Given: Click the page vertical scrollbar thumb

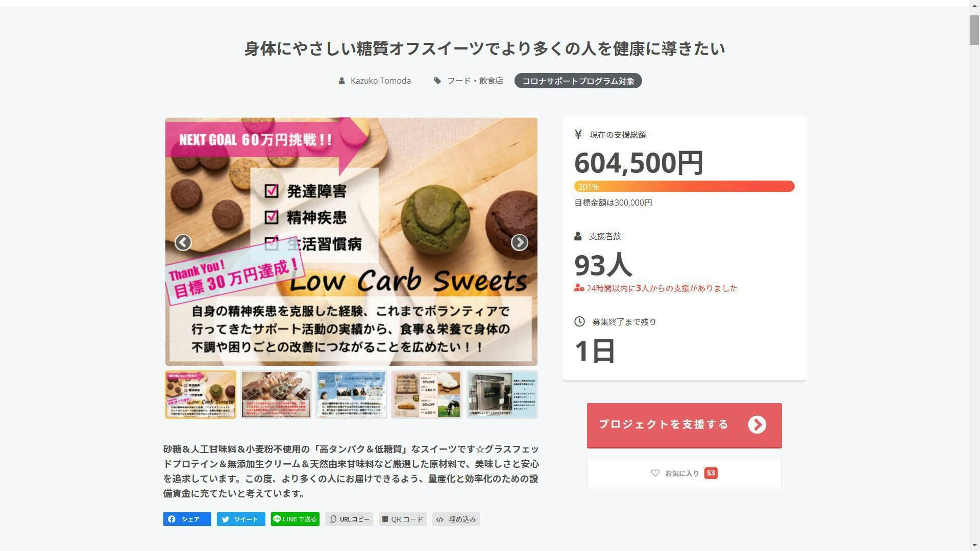Looking at the screenshot, I should click(974, 31).
